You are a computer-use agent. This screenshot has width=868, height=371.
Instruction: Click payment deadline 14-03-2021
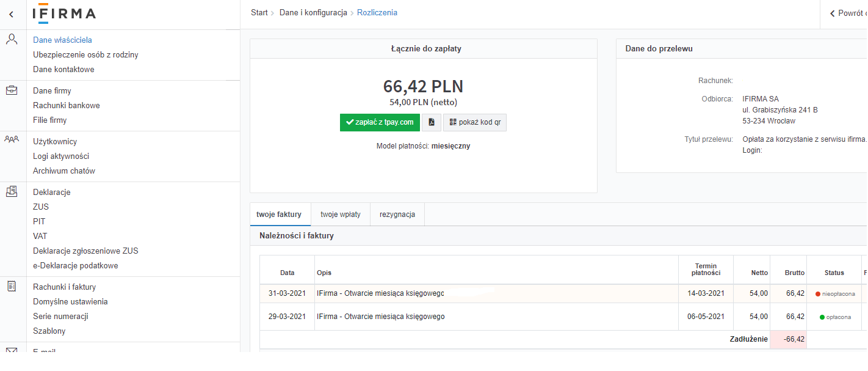pyautogui.click(x=706, y=293)
